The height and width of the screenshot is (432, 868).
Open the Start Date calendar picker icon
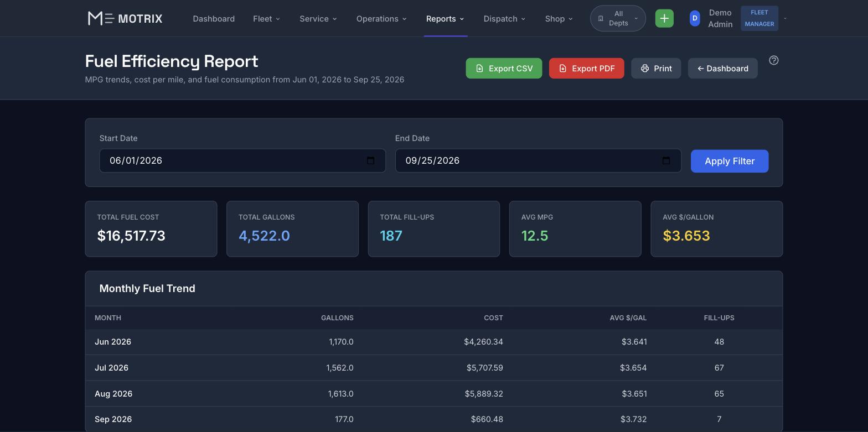(x=370, y=160)
